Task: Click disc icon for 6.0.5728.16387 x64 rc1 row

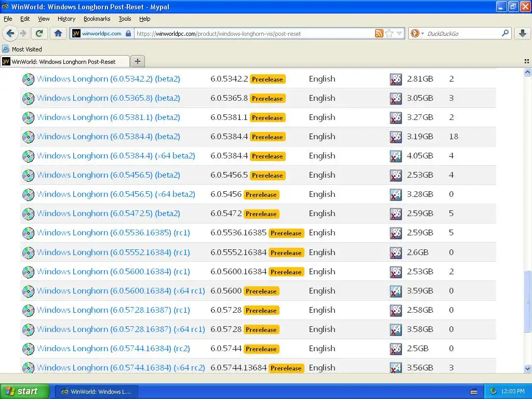Action: pos(28,330)
